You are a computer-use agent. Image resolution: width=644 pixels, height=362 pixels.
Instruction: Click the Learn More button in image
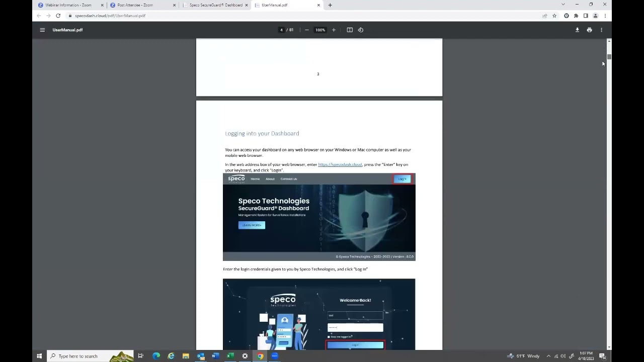click(252, 225)
